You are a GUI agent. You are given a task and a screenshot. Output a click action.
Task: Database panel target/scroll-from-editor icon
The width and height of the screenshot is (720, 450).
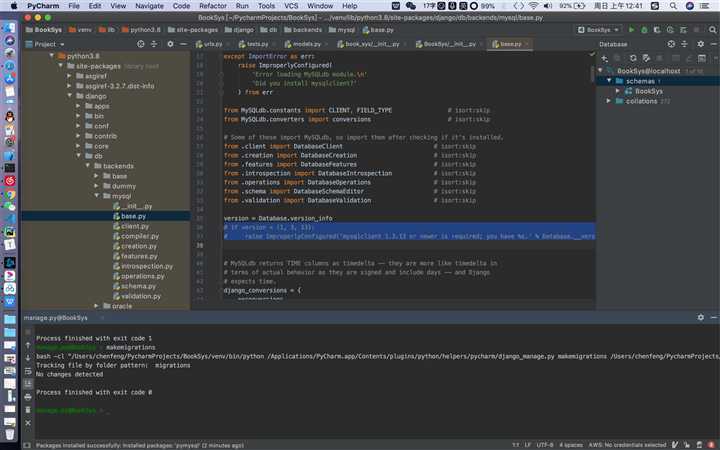pos(671,44)
